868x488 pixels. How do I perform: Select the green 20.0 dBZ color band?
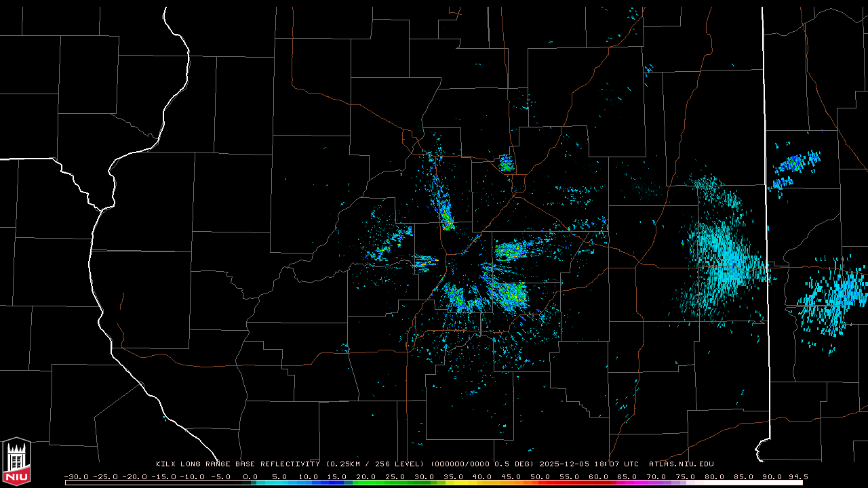point(367,483)
